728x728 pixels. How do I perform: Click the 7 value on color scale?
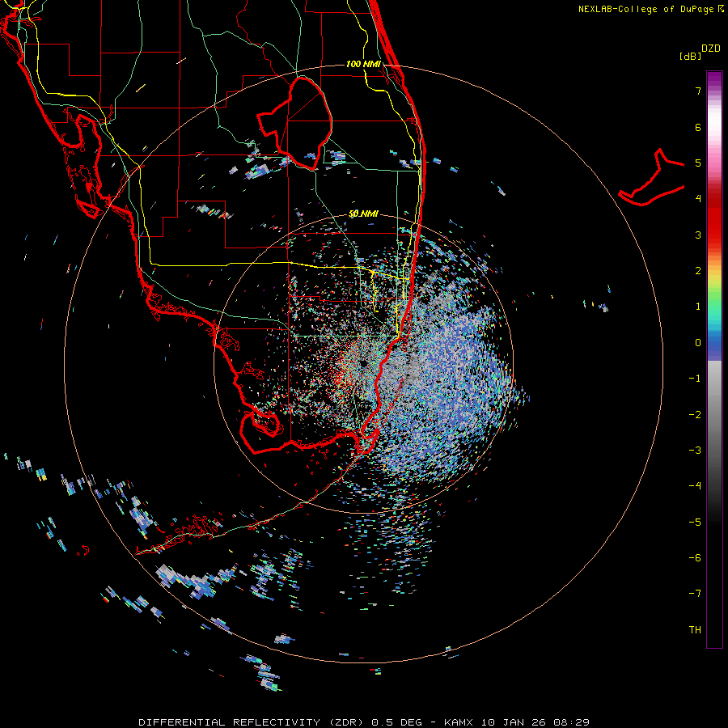click(698, 91)
